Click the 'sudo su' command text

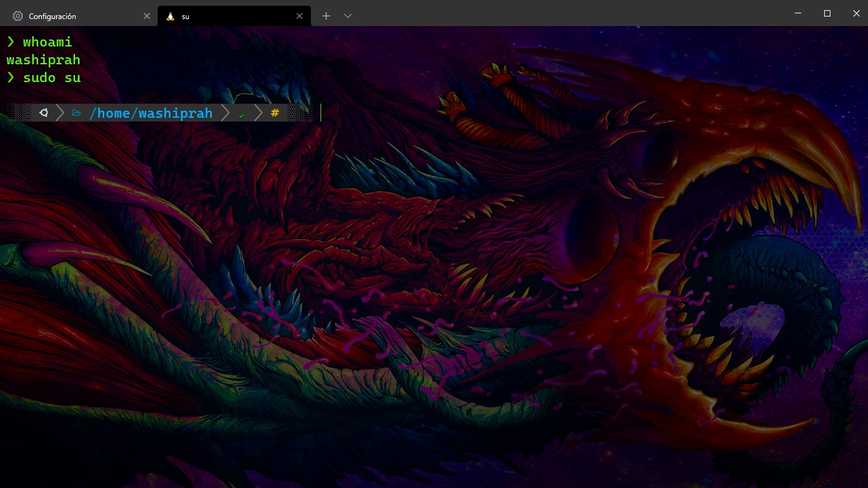click(52, 78)
